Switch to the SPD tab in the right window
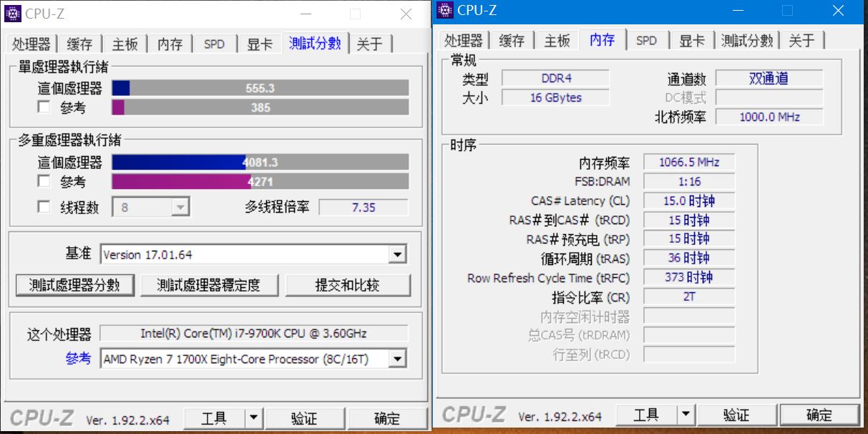The height and width of the screenshot is (434, 868). point(647,41)
